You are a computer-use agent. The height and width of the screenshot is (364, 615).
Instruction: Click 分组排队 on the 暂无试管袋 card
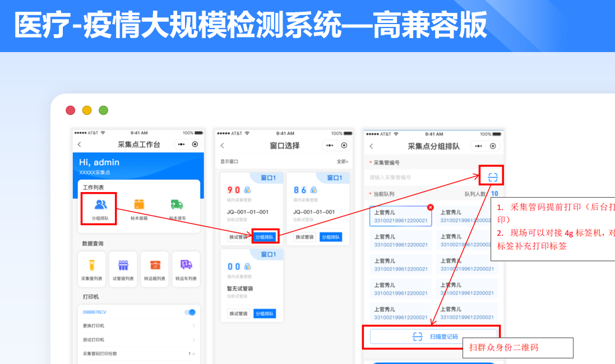(x=265, y=314)
